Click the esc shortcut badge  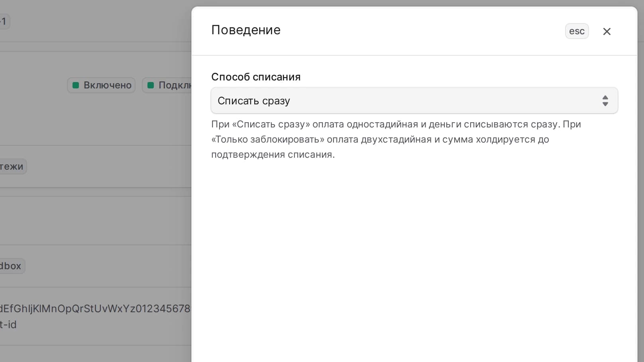tap(577, 31)
